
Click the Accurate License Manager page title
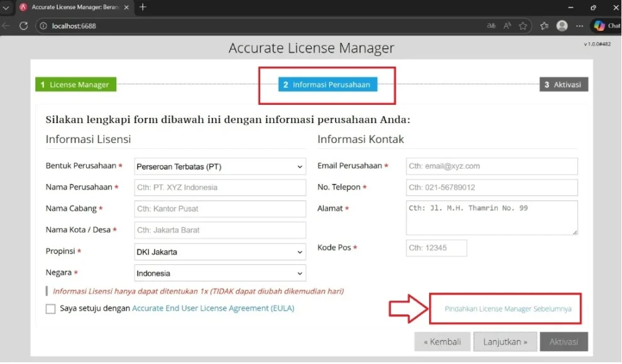coord(312,48)
